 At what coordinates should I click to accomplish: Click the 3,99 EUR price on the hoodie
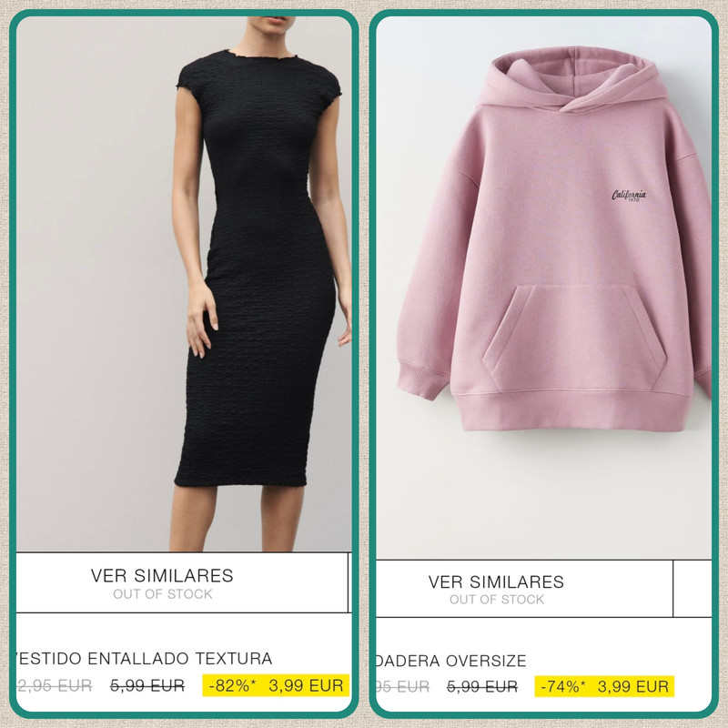click(x=633, y=687)
